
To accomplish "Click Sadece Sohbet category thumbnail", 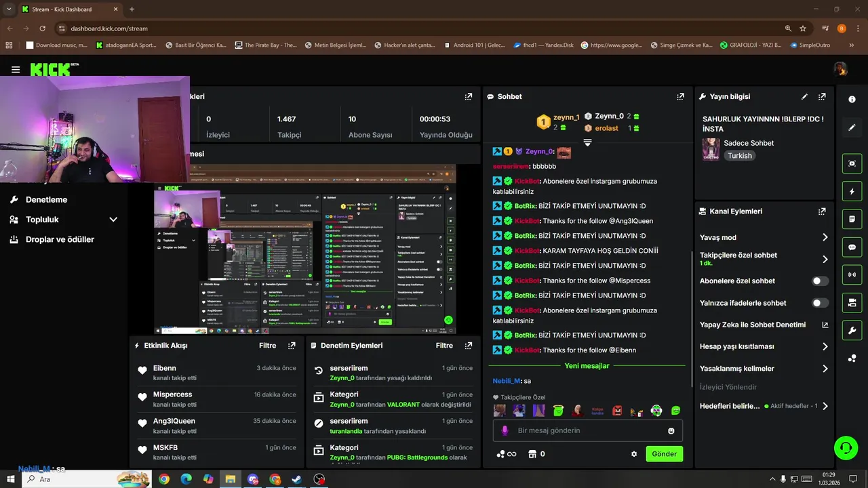I will (x=711, y=148).
